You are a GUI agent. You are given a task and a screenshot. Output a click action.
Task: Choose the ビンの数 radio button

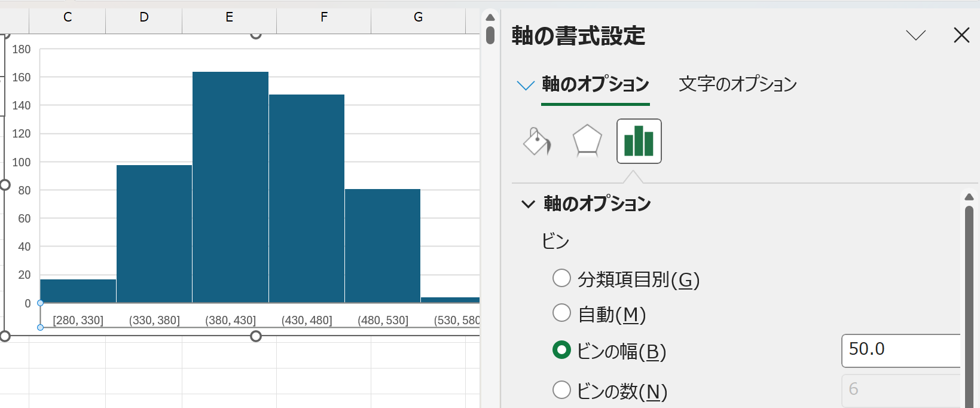(561, 390)
